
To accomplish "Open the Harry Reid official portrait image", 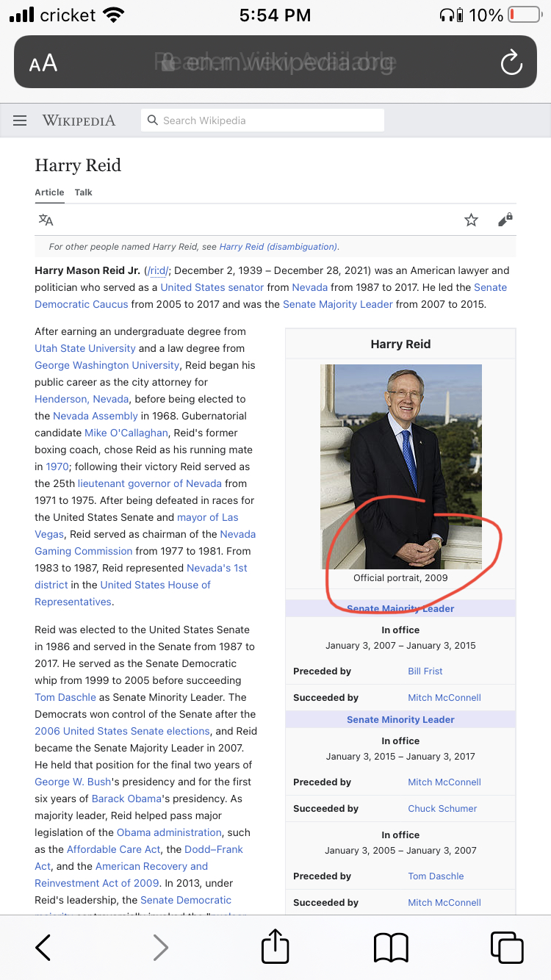I will [x=401, y=466].
